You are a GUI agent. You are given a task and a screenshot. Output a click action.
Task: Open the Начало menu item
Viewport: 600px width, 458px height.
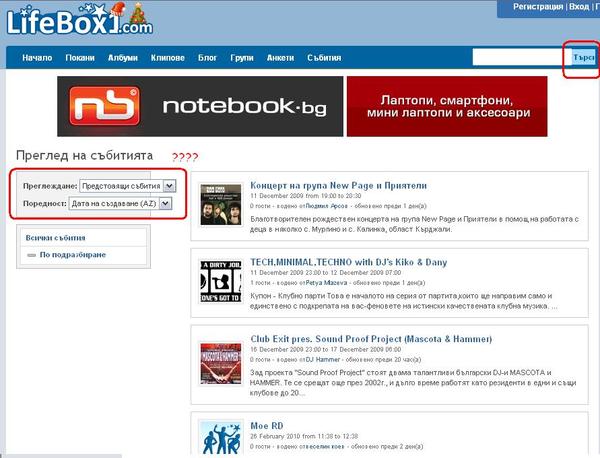click(37, 58)
